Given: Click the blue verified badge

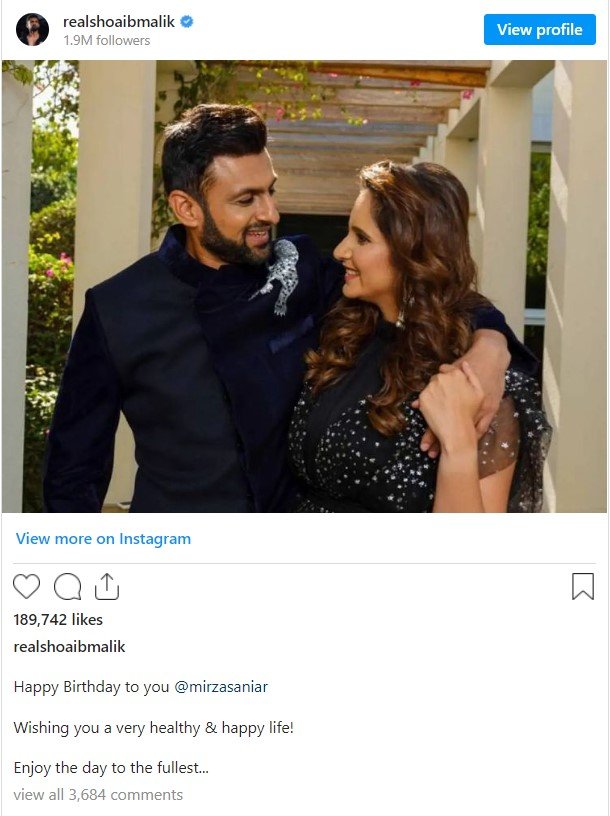Looking at the screenshot, I should pyautogui.click(x=186, y=21).
